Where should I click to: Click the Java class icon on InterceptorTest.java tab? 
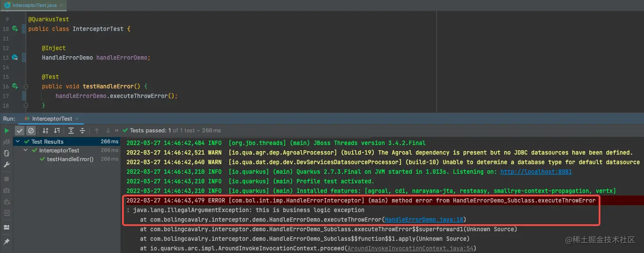7,5
